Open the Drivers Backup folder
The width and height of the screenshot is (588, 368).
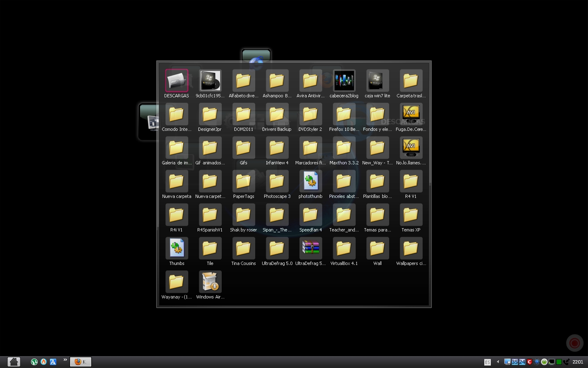coord(277,114)
